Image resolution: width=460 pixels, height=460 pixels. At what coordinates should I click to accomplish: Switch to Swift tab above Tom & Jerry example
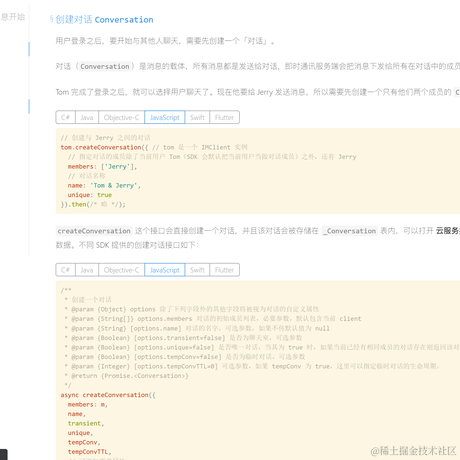tap(197, 117)
